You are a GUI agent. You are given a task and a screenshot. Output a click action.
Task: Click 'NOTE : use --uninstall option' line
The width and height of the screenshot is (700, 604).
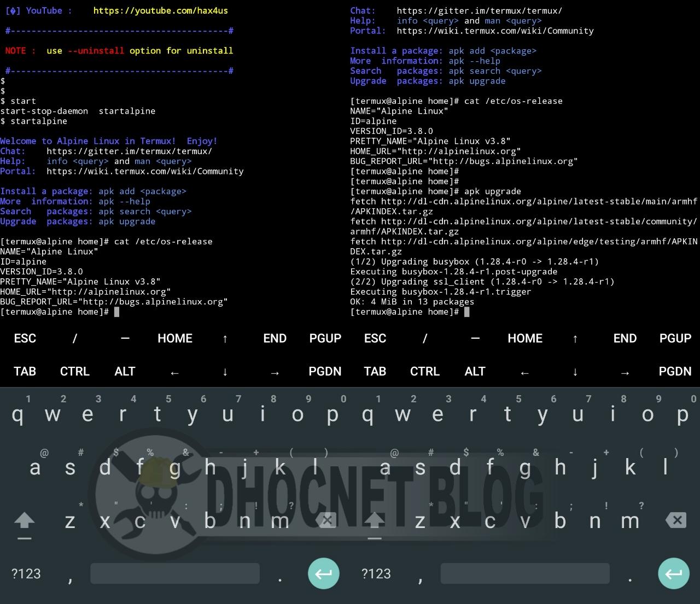119,51
